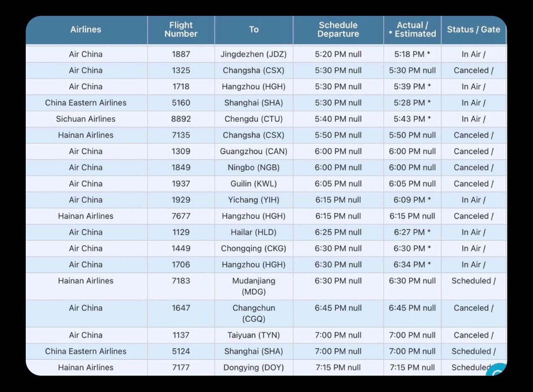Select 5:43 PM * actual time
Image resolution: width=533 pixels, height=392 pixels.
coord(412,119)
